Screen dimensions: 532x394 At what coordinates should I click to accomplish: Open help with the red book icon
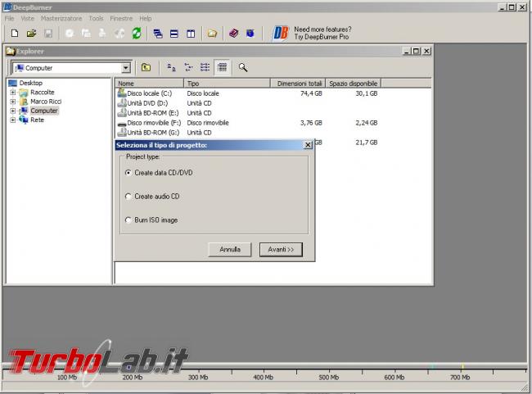pyautogui.click(x=234, y=34)
